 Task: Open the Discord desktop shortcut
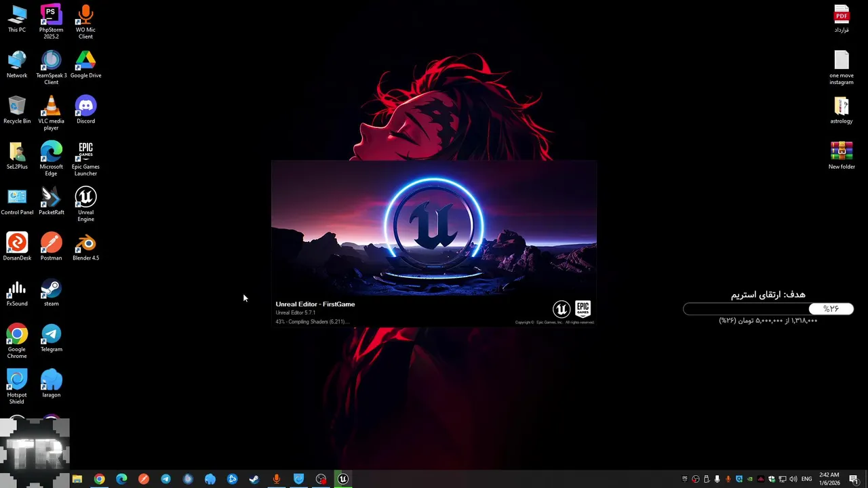pos(85,110)
